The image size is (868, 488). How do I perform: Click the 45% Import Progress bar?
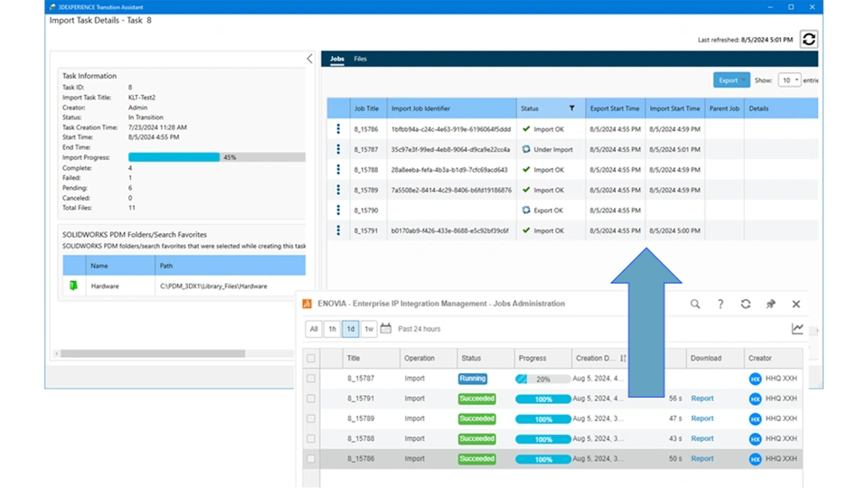(x=216, y=157)
